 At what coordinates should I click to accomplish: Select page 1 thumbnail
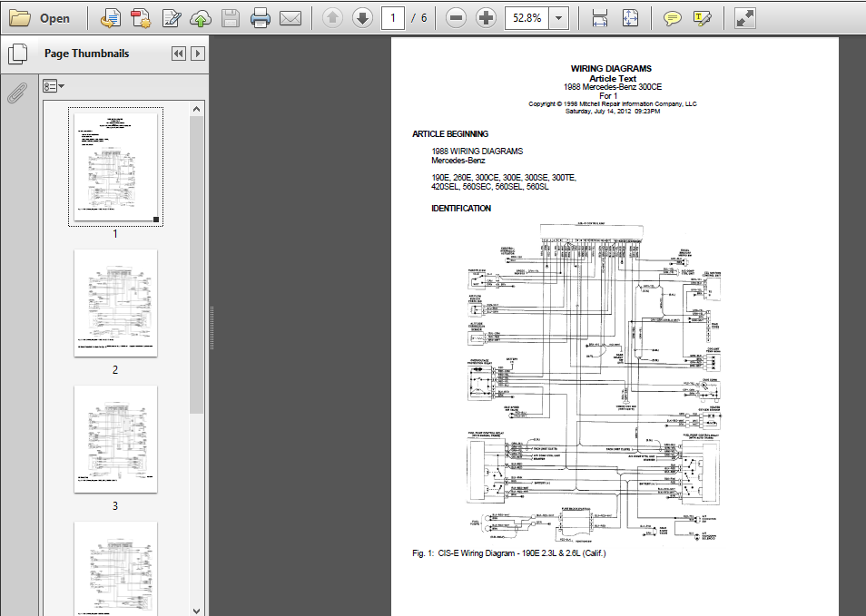coord(115,167)
